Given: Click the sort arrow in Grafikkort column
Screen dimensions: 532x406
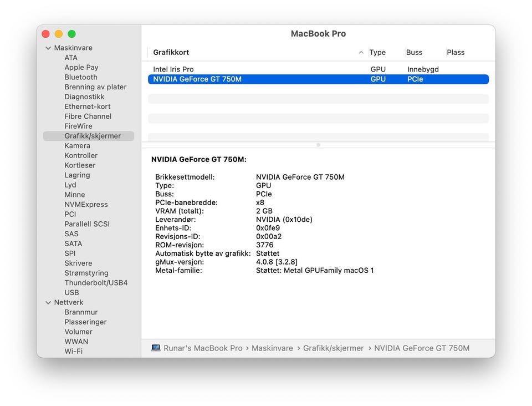Looking at the screenshot, I should (x=361, y=53).
